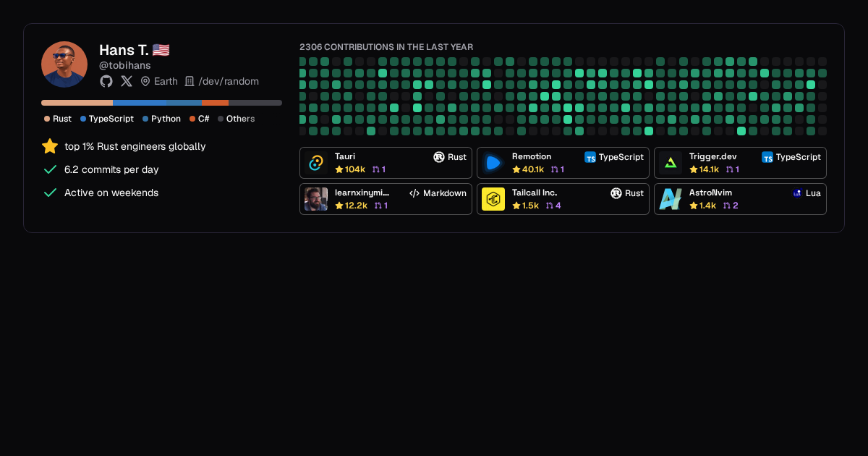Click the Remotion project logo

click(493, 163)
